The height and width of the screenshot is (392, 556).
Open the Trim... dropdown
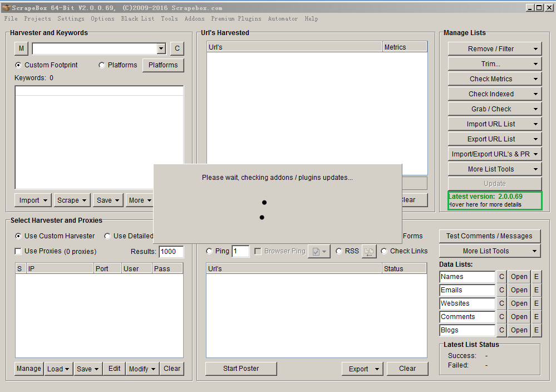pyautogui.click(x=495, y=64)
